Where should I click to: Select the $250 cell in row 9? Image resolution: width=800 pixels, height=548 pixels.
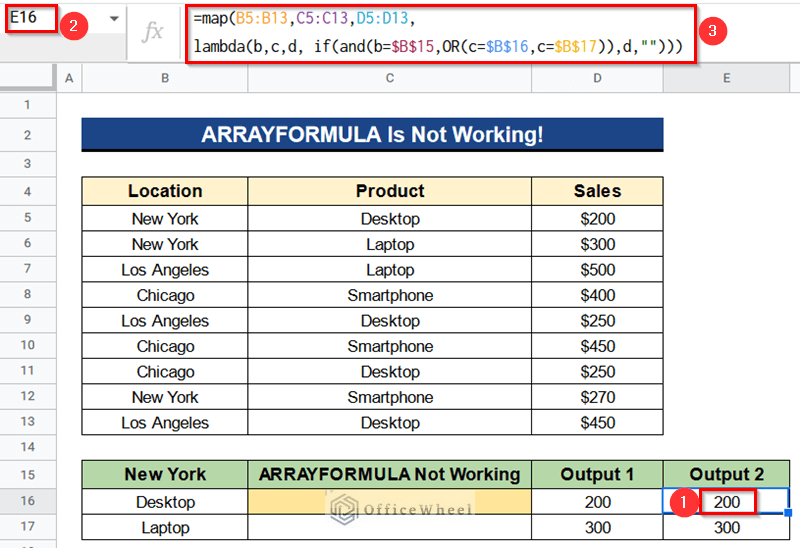point(597,320)
